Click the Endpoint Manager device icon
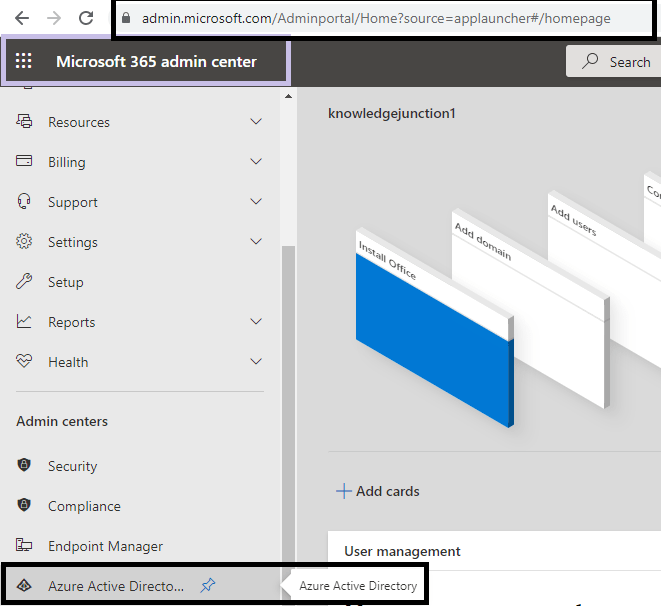The height and width of the screenshot is (606, 661). pyautogui.click(x=24, y=544)
